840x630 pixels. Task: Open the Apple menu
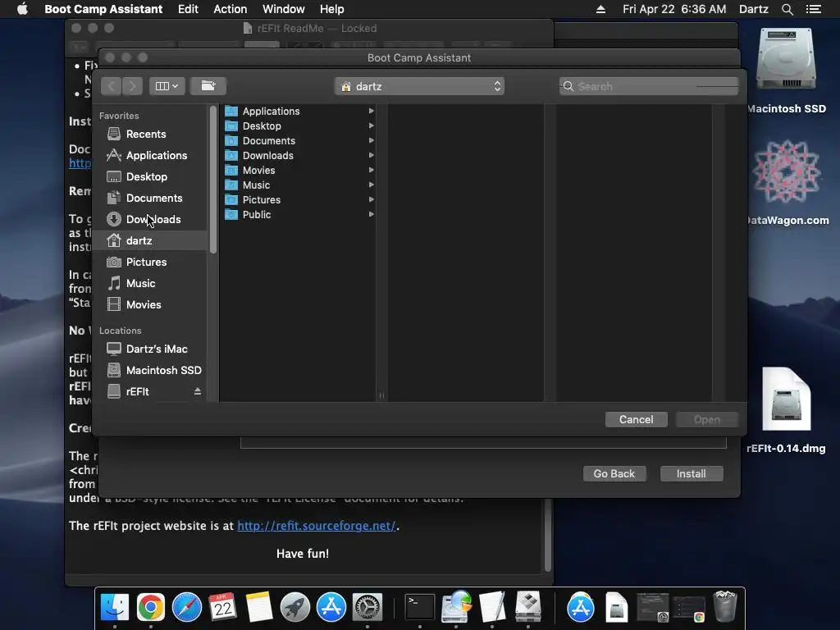coord(22,9)
